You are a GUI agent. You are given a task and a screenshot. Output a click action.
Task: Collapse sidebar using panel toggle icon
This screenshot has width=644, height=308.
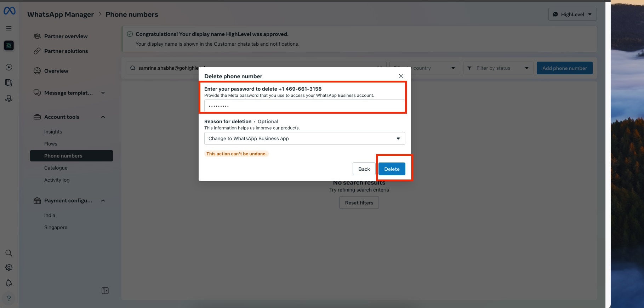[x=105, y=291]
